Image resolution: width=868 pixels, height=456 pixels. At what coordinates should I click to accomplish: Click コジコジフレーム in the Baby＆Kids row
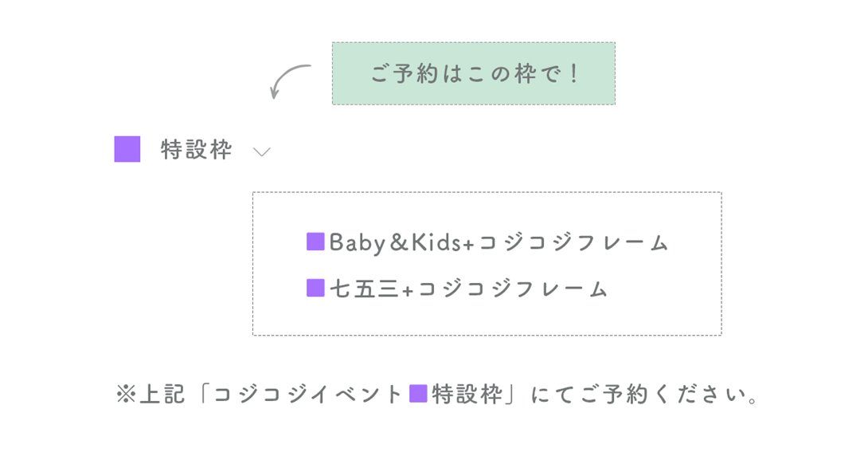[x=574, y=242]
